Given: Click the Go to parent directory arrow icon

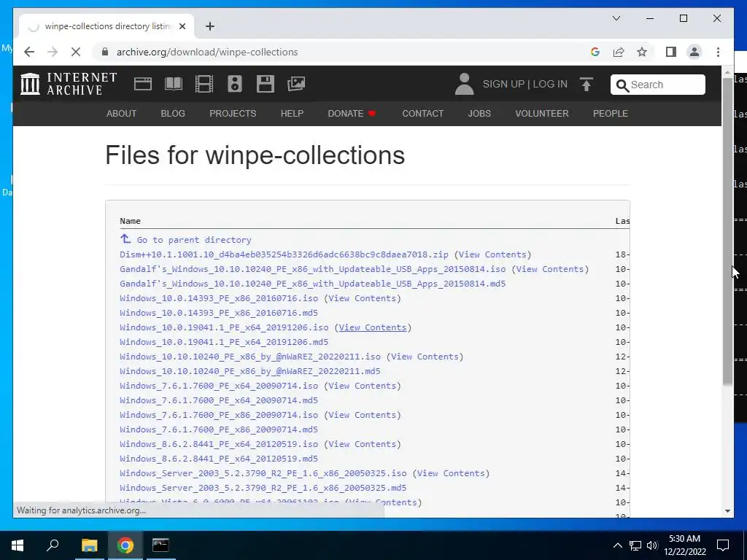Looking at the screenshot, I should (125, 238).
